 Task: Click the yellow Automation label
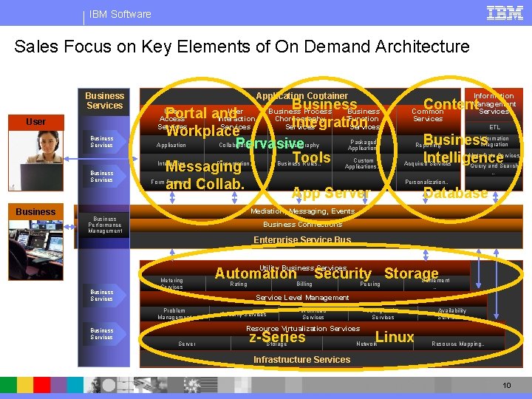pyautogui.click(x=256, y=273)
